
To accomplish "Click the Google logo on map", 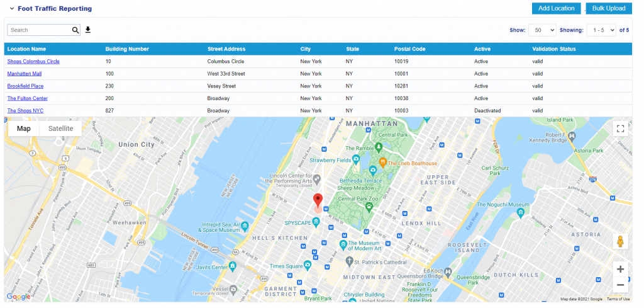I will click(x=18, y=297).
